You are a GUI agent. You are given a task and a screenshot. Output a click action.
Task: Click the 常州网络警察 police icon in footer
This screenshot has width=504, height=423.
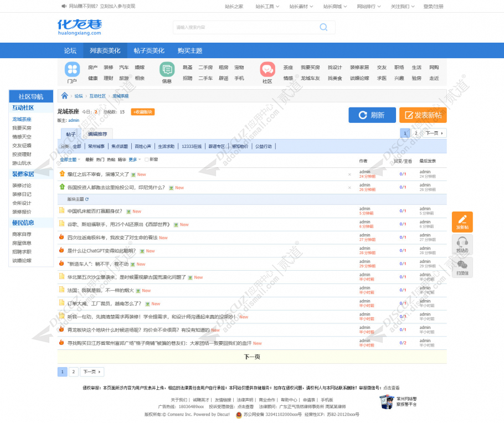coord(387,402)
